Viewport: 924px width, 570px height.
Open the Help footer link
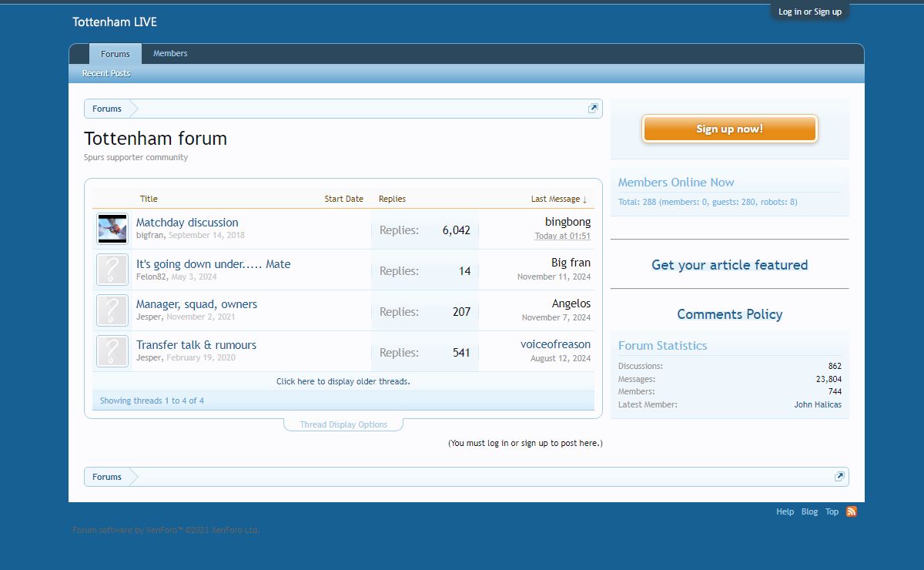pyautogui.click(x=785, y=511)
